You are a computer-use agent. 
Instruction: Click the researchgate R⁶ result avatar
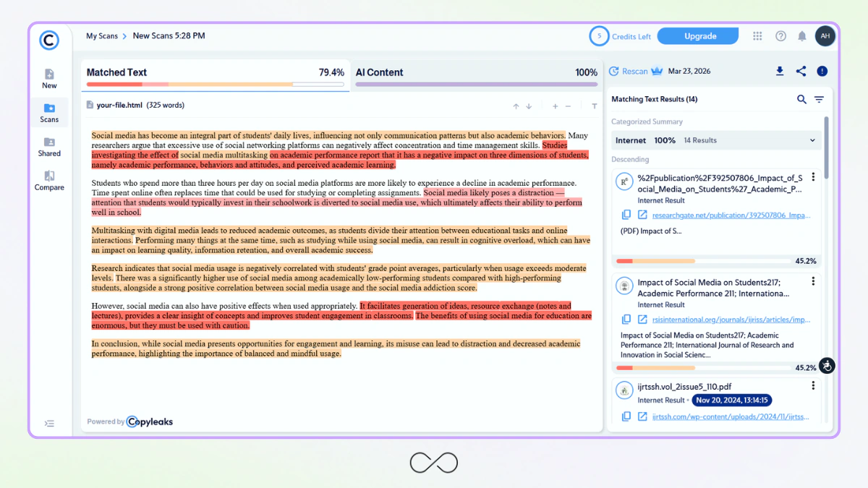(624, 182)
